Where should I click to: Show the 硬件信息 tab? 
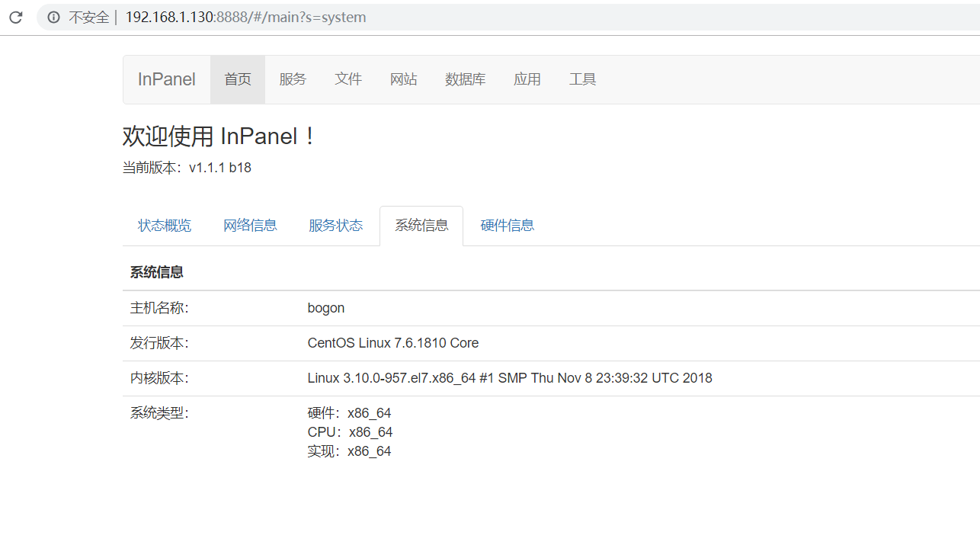(508, 226)
